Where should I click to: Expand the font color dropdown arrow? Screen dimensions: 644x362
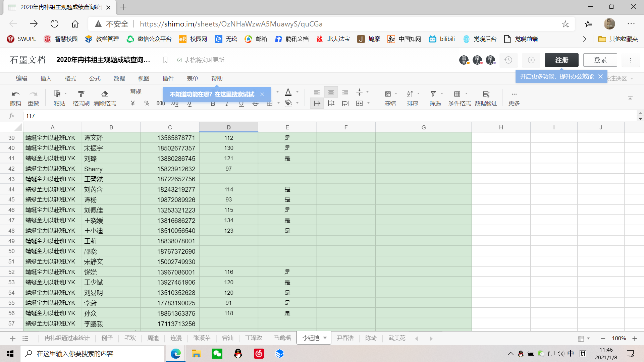[298, 92]
